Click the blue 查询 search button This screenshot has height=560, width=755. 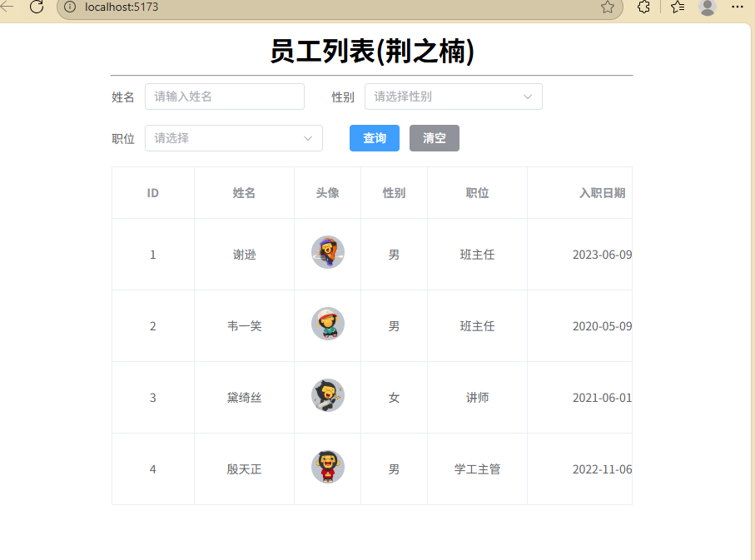click(375, 138)
